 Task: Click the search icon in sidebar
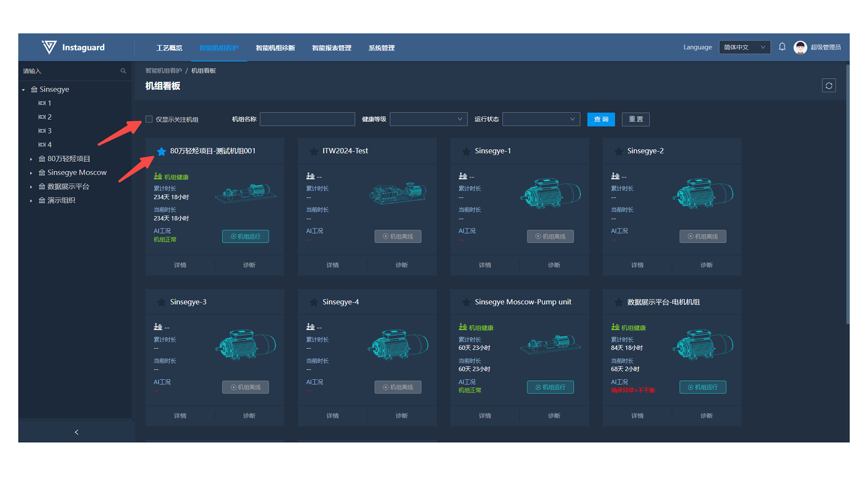tap(123, 71)
